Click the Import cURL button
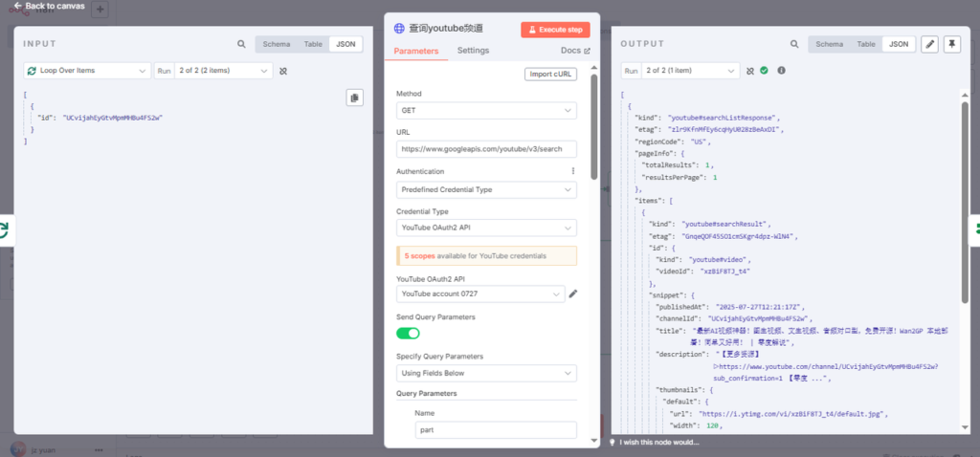Image resolution: width=980 pixels, height=457 pixels. 551,75
